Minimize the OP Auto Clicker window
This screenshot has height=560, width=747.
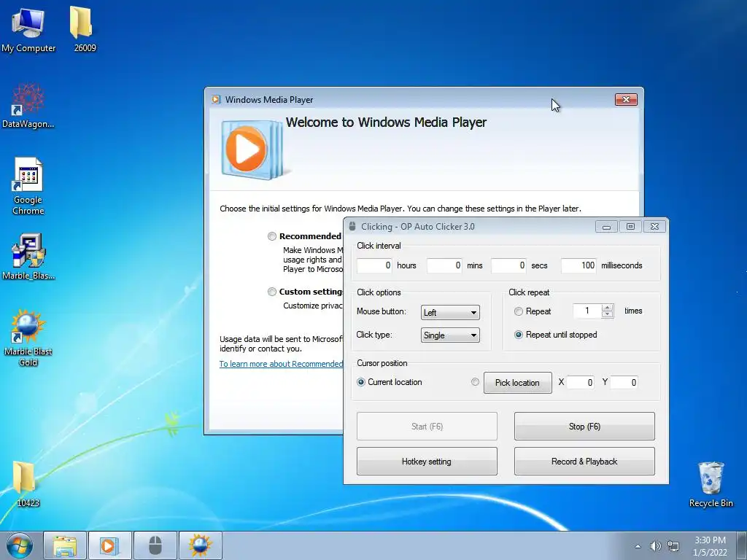pyautogui.click(x=606, y=227)
